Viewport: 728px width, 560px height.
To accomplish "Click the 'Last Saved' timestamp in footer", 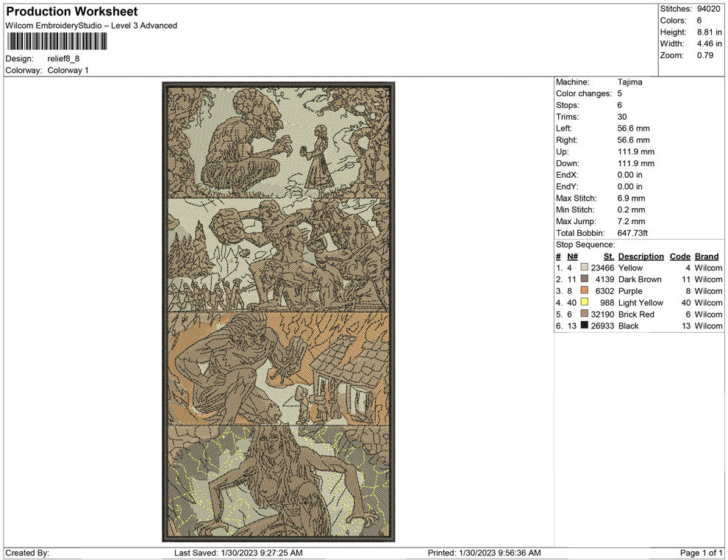I will (238, 553).
